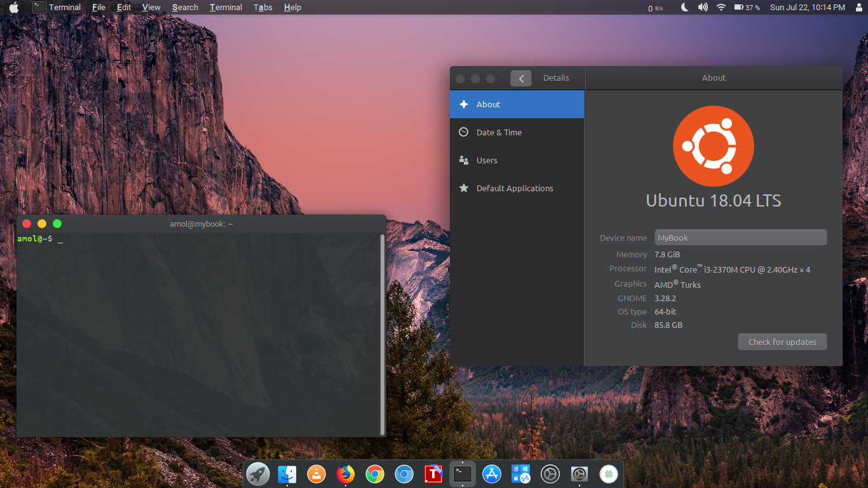Click the Ubuntu 18.04 LTS heading

click(714, 201)
